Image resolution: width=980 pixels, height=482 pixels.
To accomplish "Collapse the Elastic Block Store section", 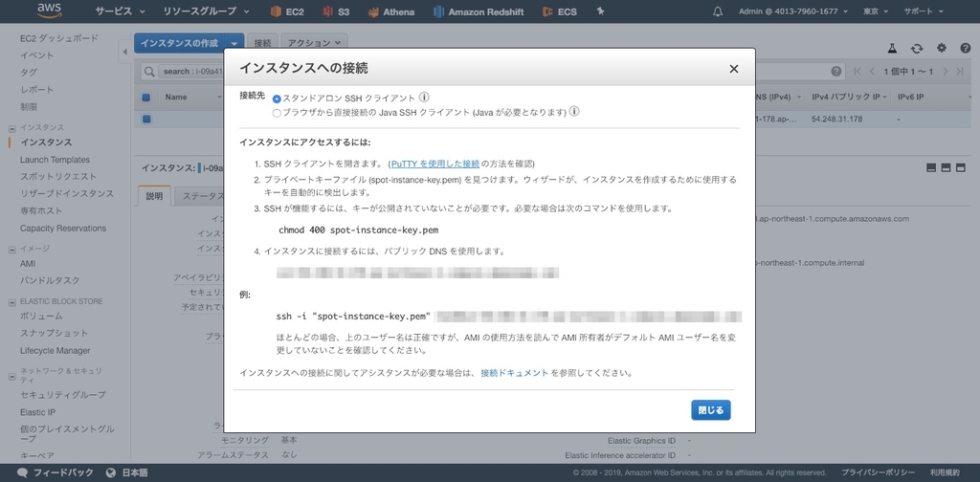I will click(11, 302).
